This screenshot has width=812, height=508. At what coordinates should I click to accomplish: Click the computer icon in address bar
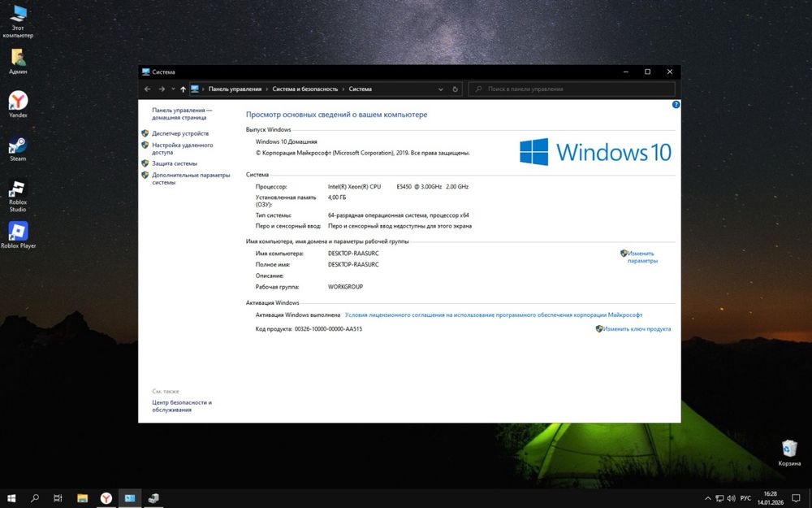point(195,89)
